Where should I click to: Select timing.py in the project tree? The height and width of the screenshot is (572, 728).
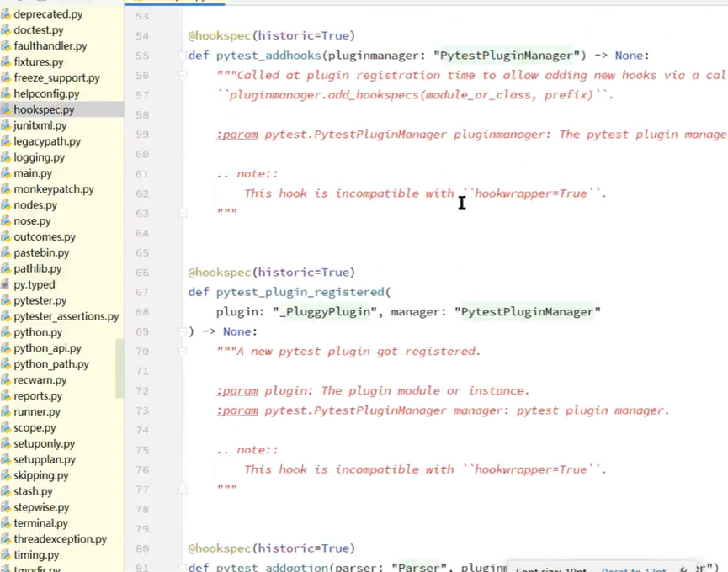point(36,555)
